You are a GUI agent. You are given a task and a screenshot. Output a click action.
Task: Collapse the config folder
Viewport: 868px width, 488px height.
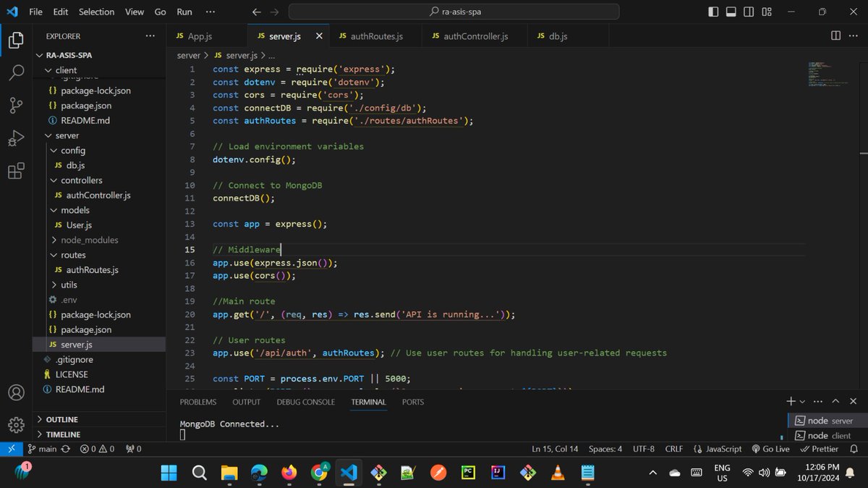pos(99,151)
